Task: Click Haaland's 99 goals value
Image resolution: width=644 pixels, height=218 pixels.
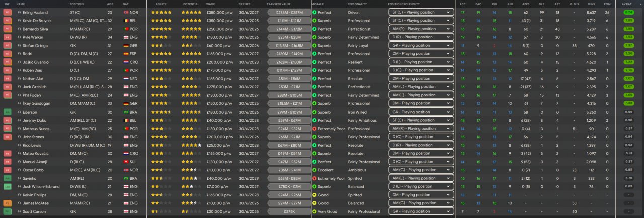Action: [x=542, y=12]
